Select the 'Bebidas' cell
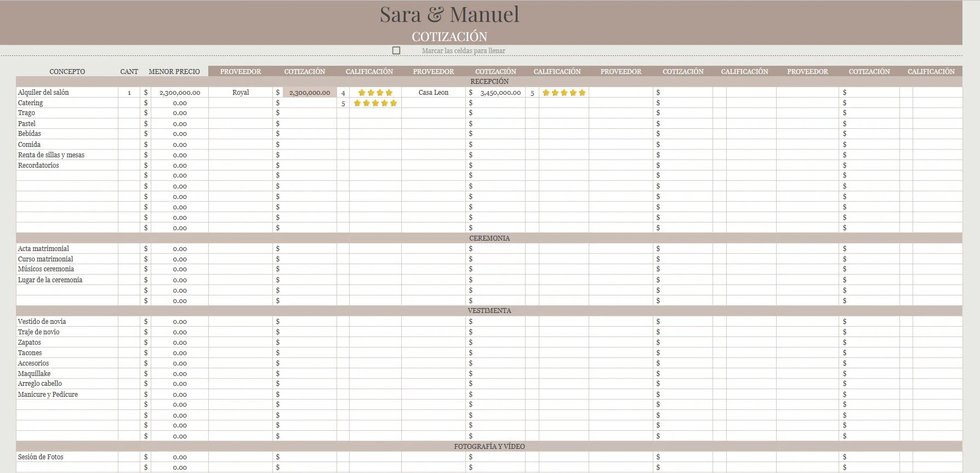The width and height of the screenshot is (980, 473). [67, 134]
